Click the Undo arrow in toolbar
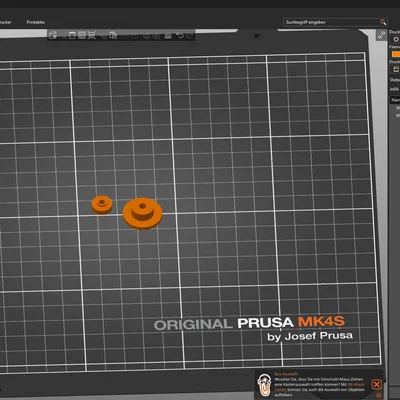 [180, 35]
